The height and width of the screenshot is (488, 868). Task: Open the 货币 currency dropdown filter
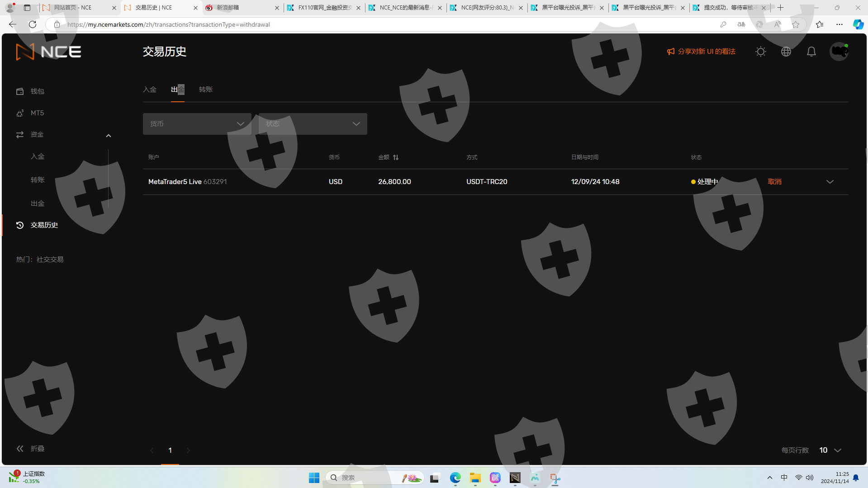(197, 124)
